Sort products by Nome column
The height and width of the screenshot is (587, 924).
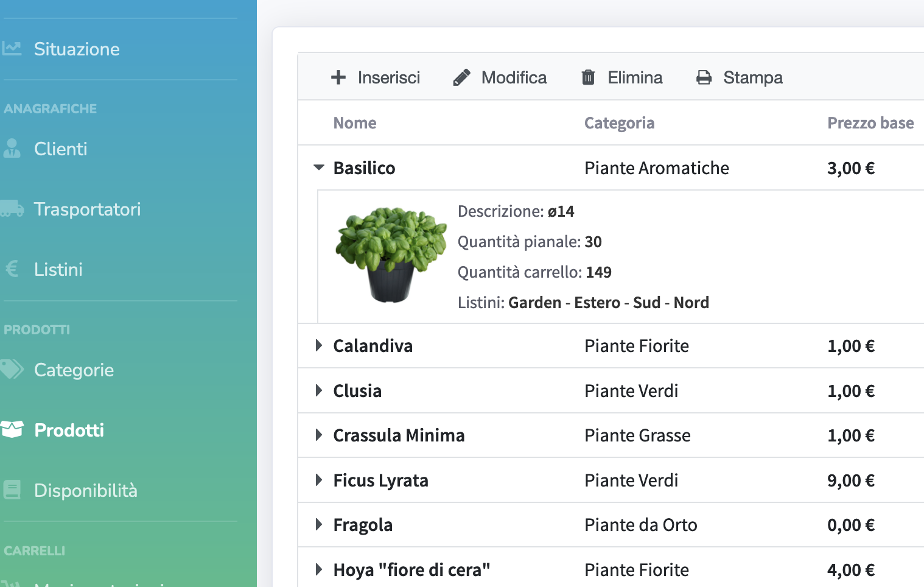(355, 122)
